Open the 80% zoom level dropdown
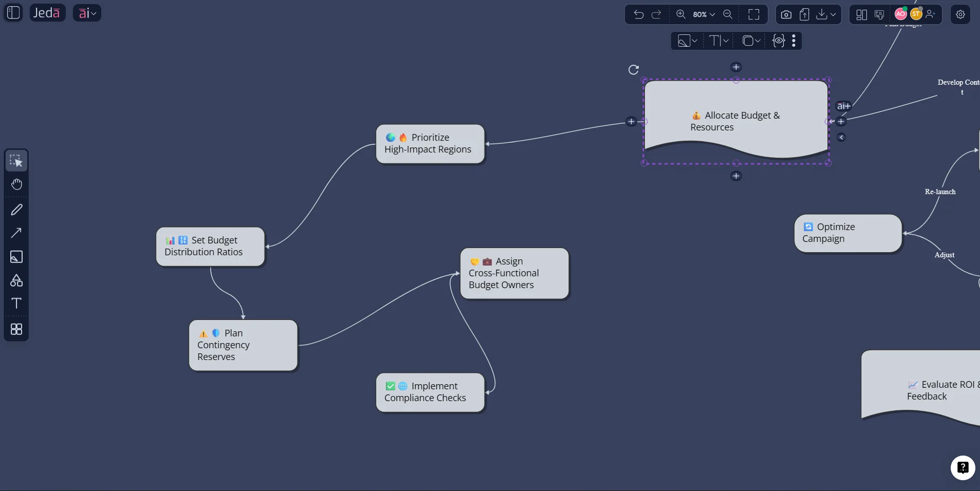 click(702, 14)
